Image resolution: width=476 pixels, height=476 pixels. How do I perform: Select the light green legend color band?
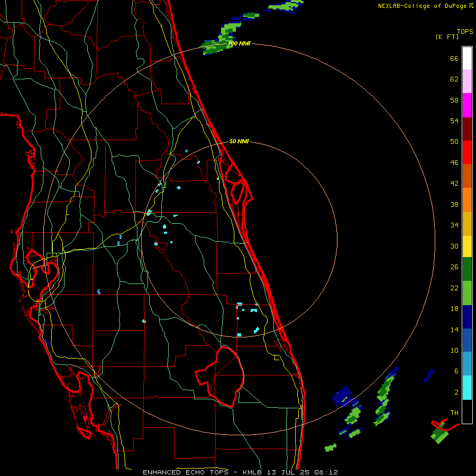[467, 293]
